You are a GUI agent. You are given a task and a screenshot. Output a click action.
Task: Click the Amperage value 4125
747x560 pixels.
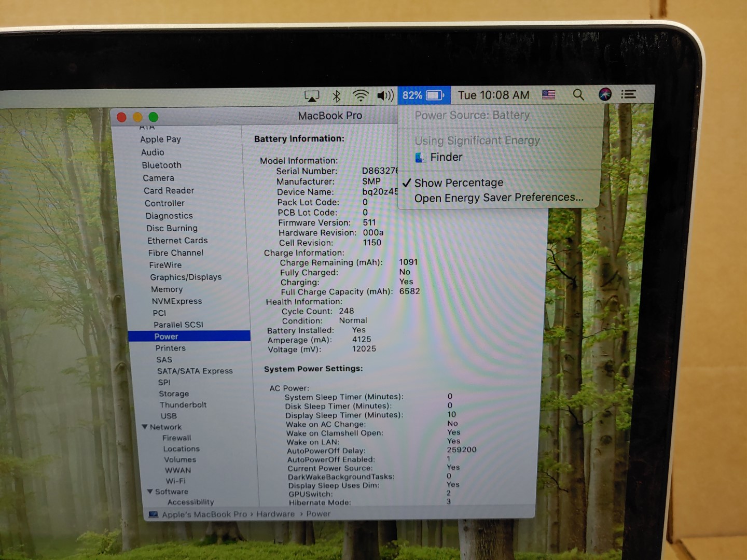pyautogui.click(x=362, y=340)
